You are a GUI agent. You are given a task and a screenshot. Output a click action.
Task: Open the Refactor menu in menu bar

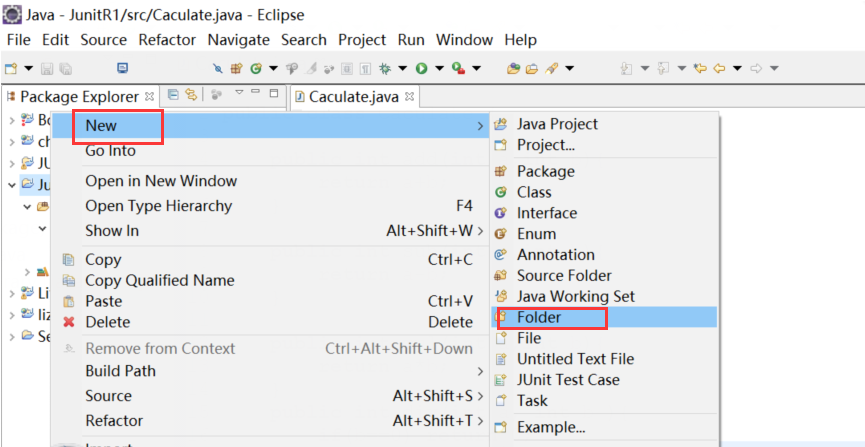(x=167, y=40)
